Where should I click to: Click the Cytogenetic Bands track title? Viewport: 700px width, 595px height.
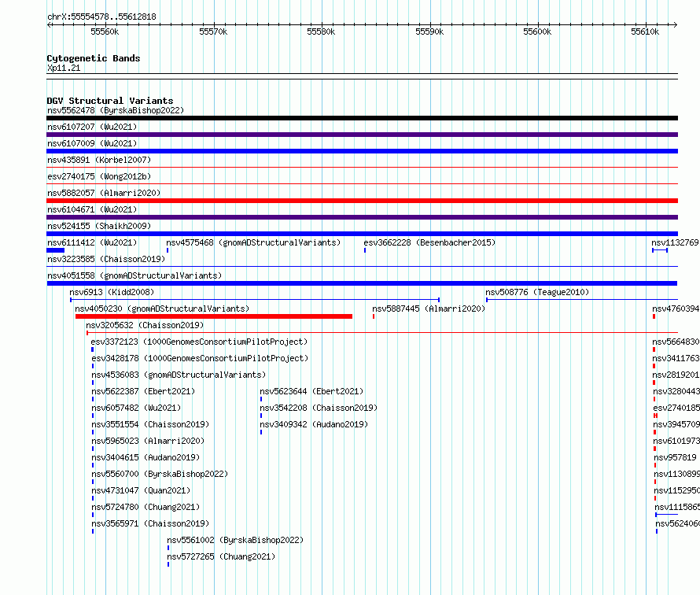[x=94, y=58]
